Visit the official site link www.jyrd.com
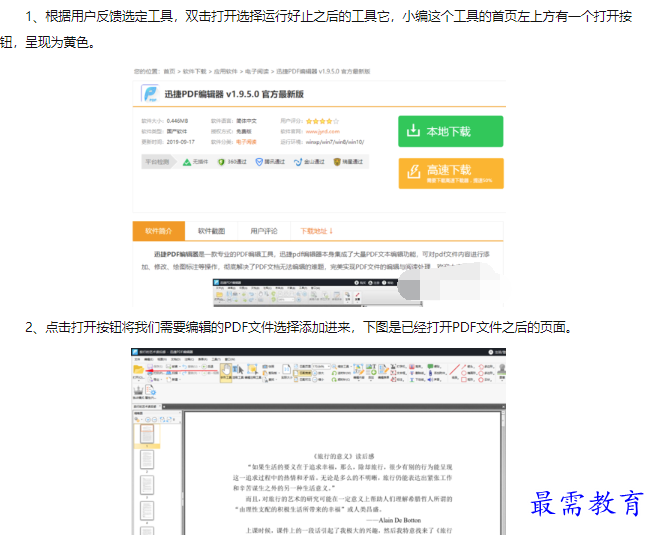Screen dimensions: 652x535 coord(323,131)
